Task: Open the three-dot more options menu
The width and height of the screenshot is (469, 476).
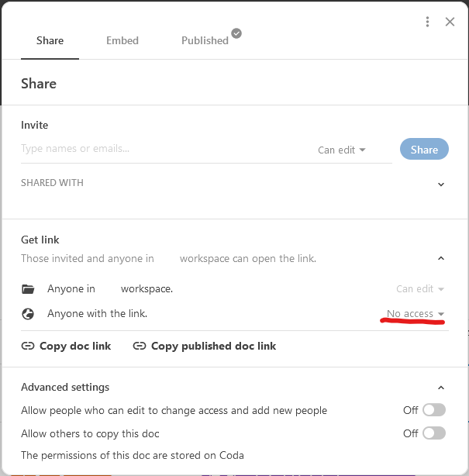Action: tap(427, 22)
